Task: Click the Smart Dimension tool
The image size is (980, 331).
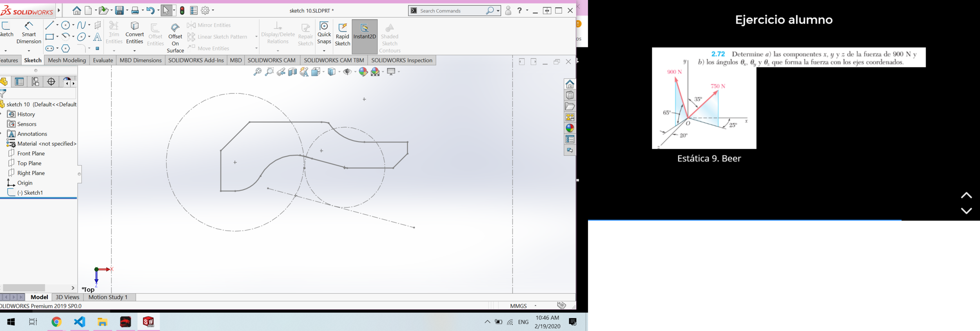Action: [29, 33]
